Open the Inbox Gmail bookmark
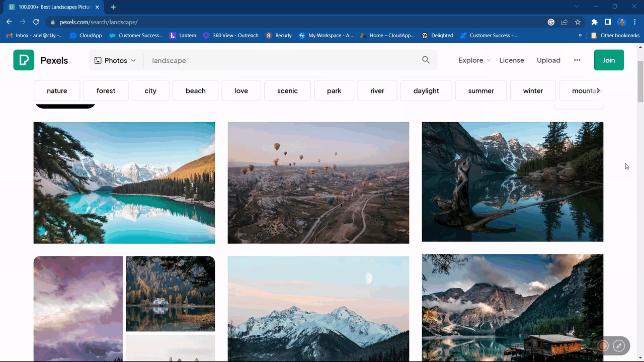Screen dimensions: 644x362 (x=34, y=35)
